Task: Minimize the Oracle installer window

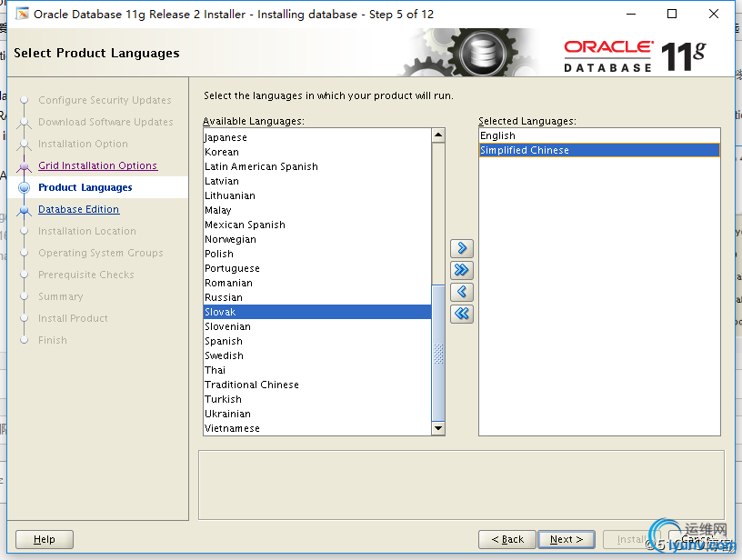Action: coord(631,14)
